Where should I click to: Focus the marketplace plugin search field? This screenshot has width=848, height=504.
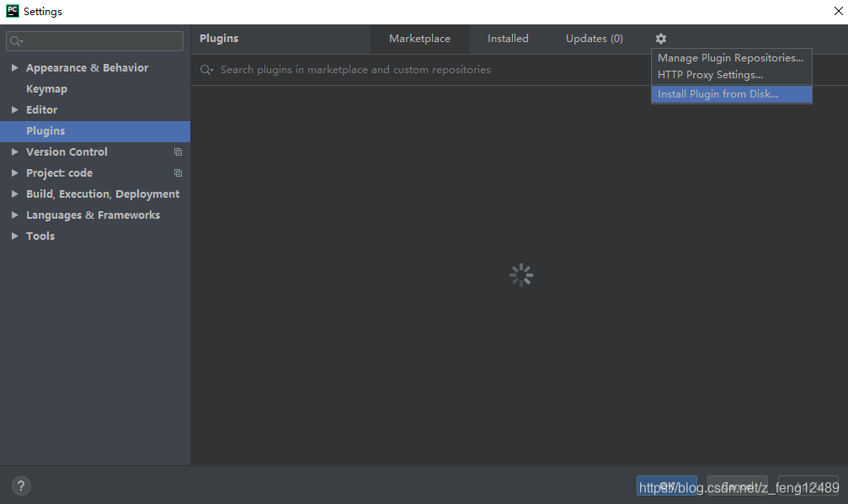[x=422, y=70]
